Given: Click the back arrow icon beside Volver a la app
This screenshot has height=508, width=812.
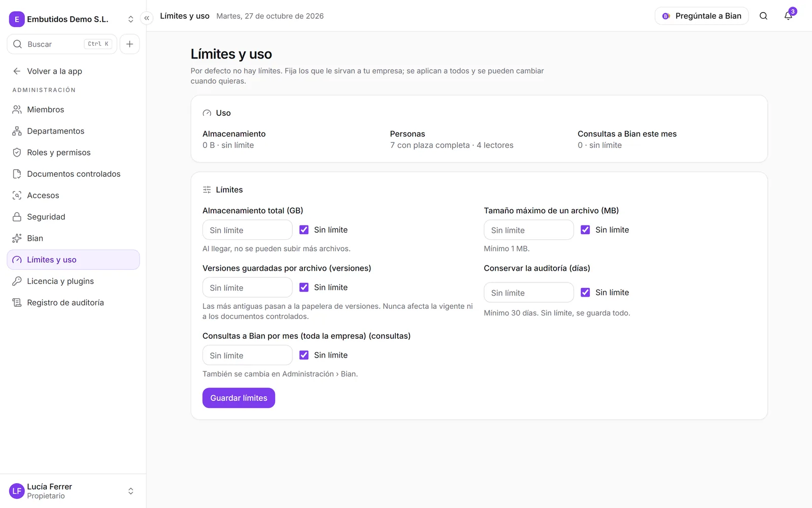Looking at the screenshot, I should tap(17, 71).
